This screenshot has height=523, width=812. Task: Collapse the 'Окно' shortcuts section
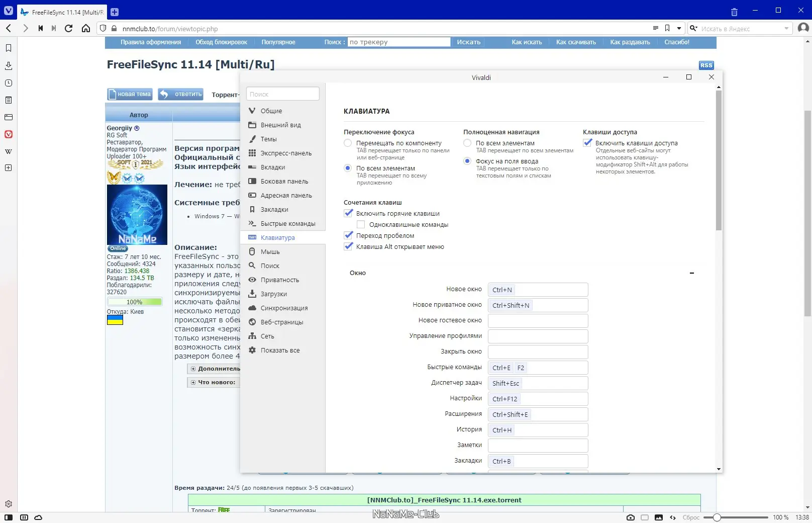692,273
